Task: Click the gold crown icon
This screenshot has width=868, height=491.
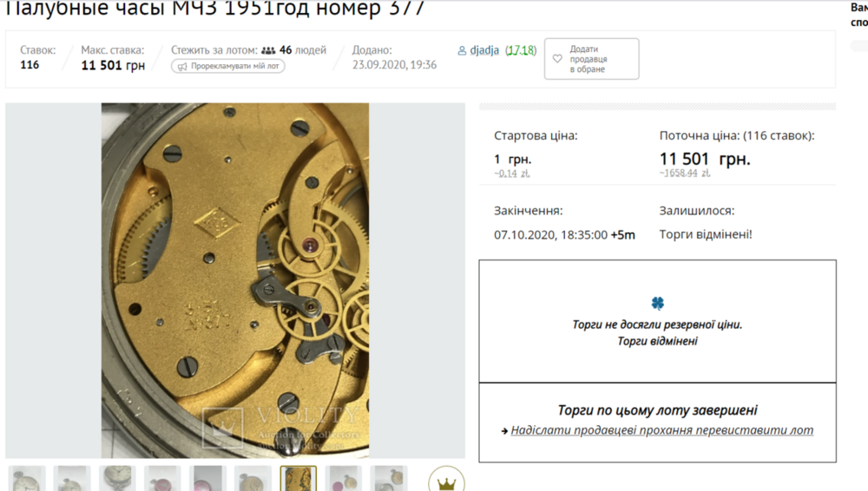Action: 446,483
